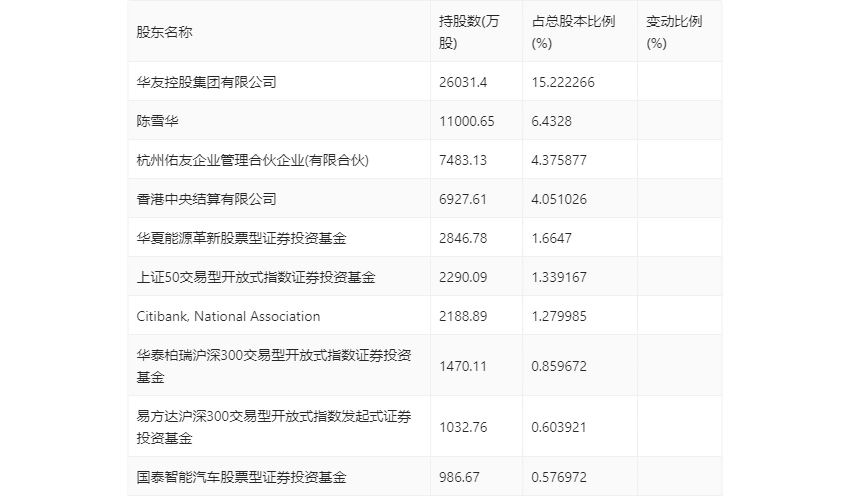Click share ratio 1.339167
The image size is (850, 496).
pyautogui.click(x=559, y=277)
